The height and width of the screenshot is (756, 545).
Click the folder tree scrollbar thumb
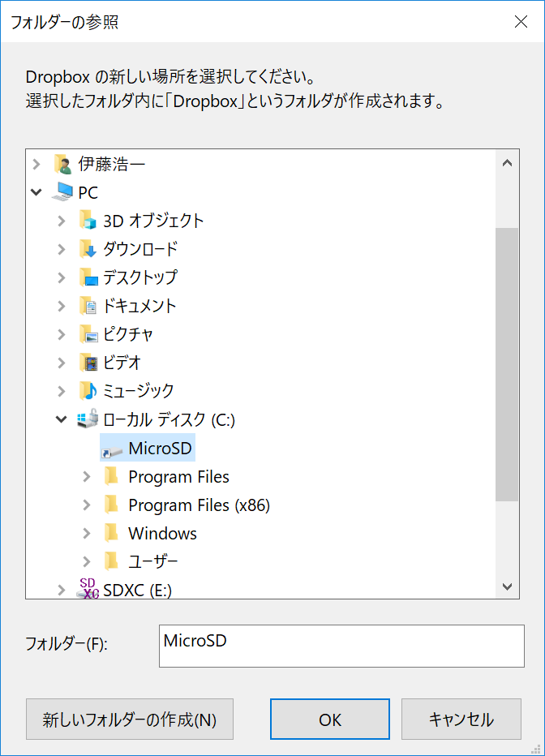click(x=507, y=364)
